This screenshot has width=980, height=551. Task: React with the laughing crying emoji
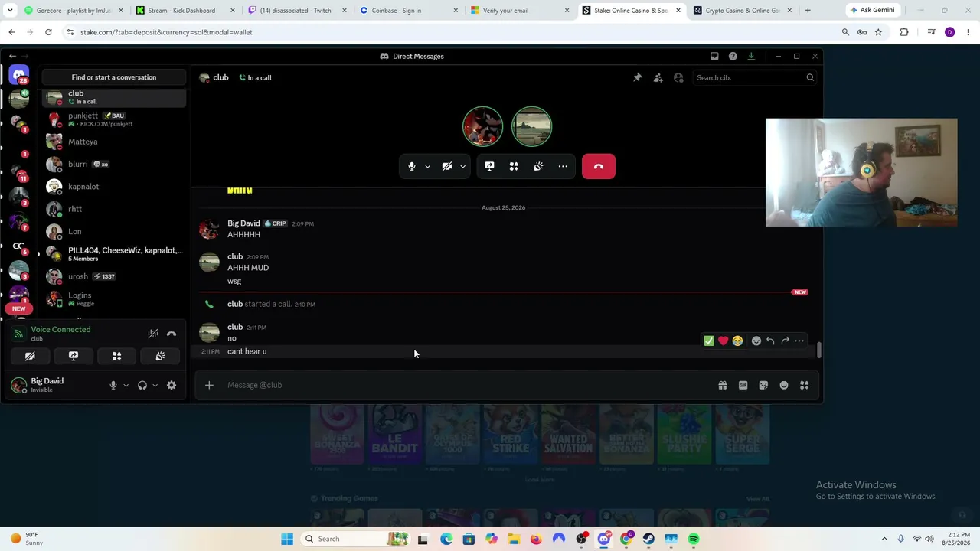click(x=737, y=341)
